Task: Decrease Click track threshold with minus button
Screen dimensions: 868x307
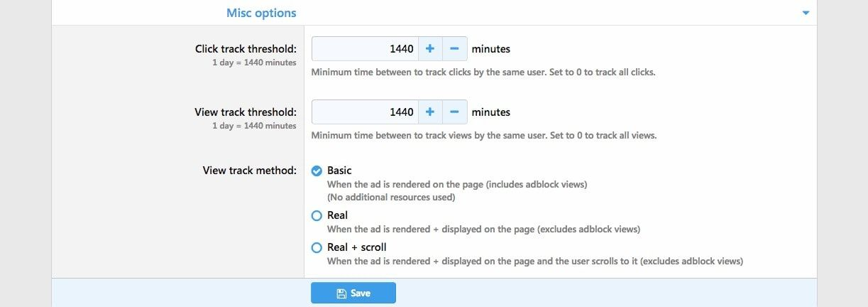Action: click(454, 49)
